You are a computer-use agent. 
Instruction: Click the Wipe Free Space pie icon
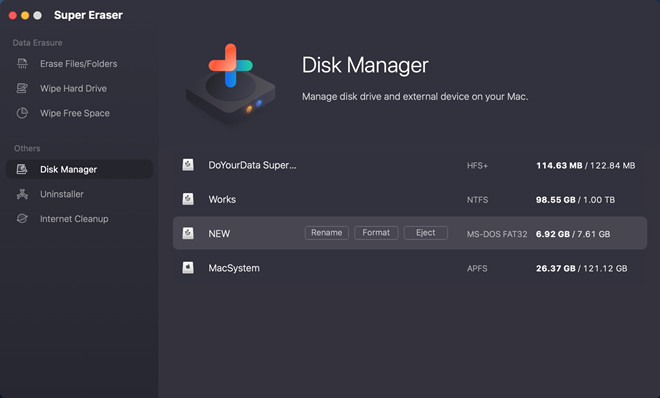tap(22, 113)
